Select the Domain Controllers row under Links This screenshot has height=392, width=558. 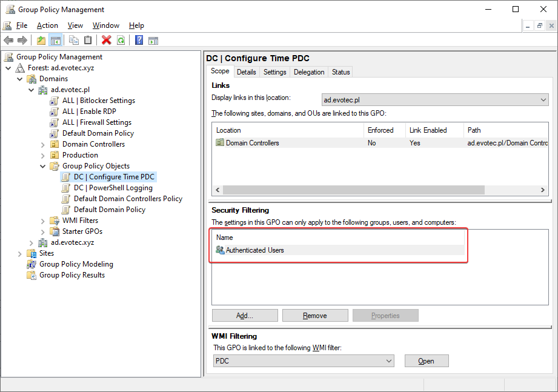(x=261, y=142)
